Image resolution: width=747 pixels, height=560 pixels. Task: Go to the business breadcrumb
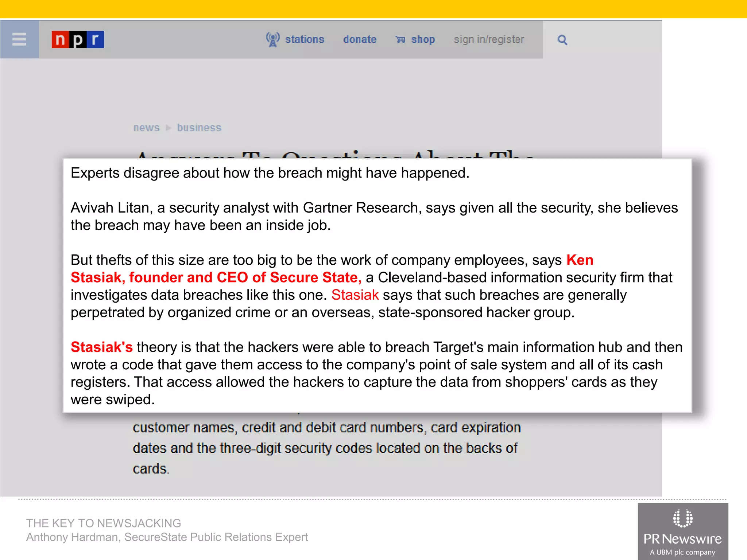pos(199,128)
